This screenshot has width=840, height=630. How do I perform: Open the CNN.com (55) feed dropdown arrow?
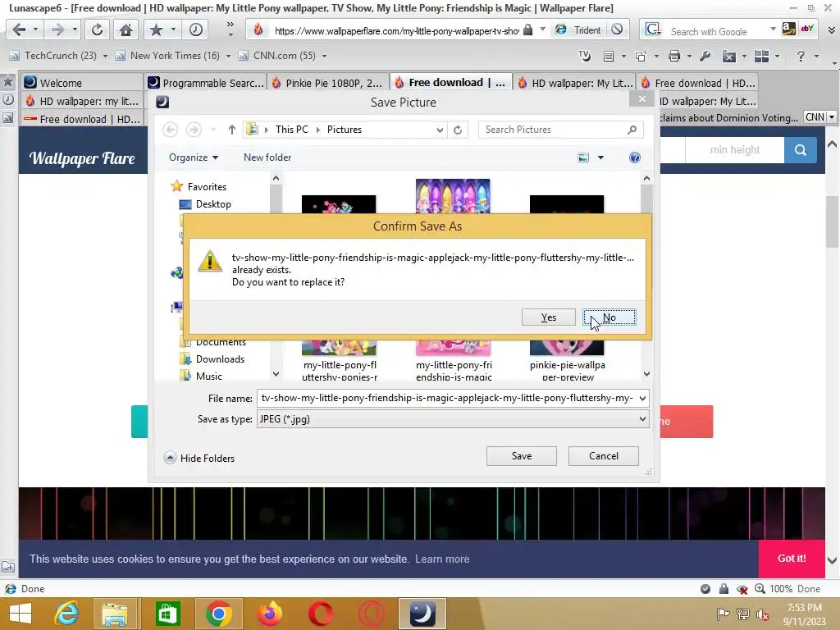(324, 56)
